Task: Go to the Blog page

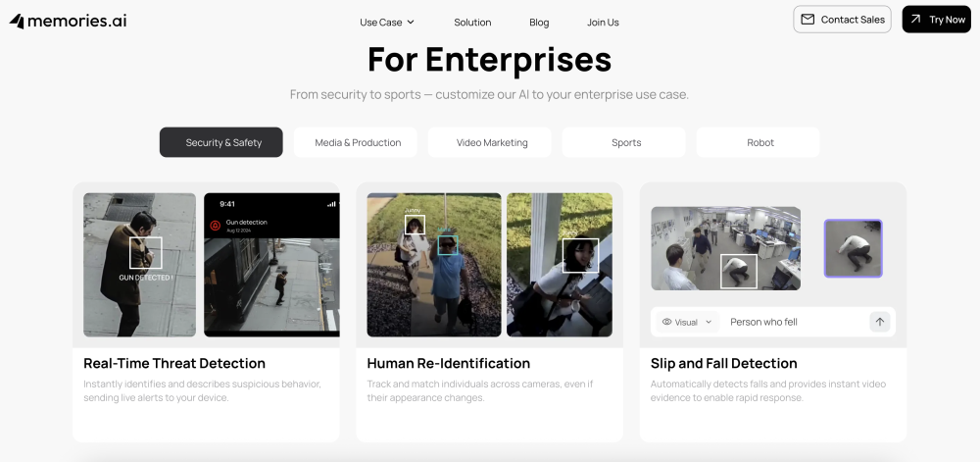Action: 539,22
